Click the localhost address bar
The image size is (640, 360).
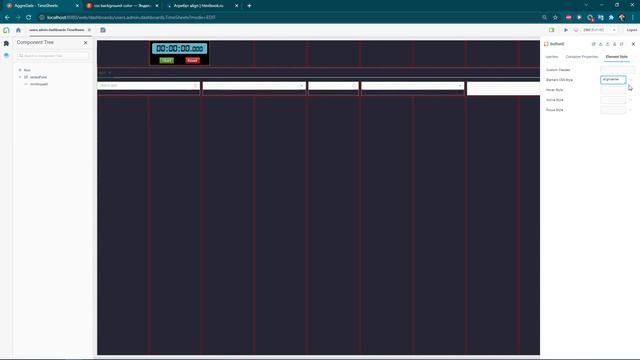coord(286,18)
